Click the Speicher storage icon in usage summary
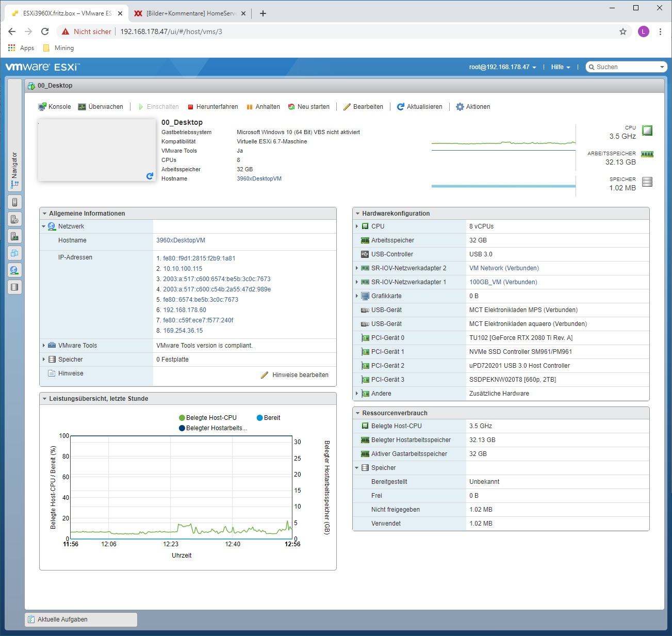Viewport: 672px width, 636px height. point(648,182)
